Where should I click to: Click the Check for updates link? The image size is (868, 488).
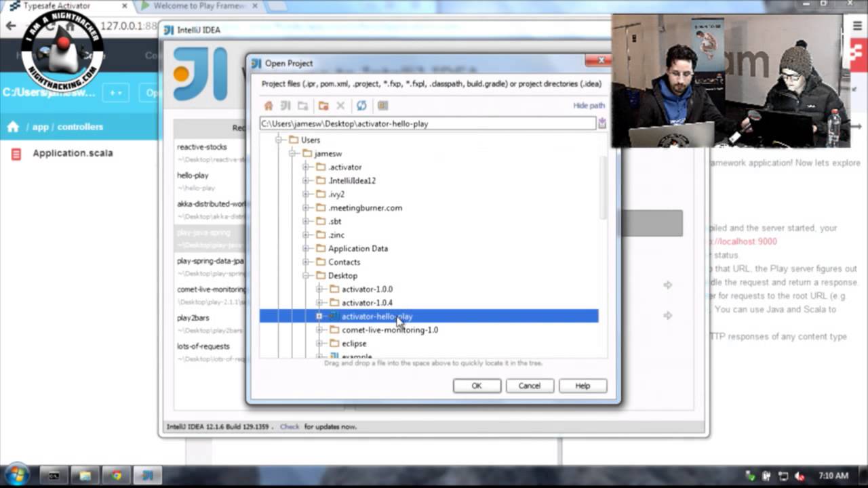click(290, 427)
